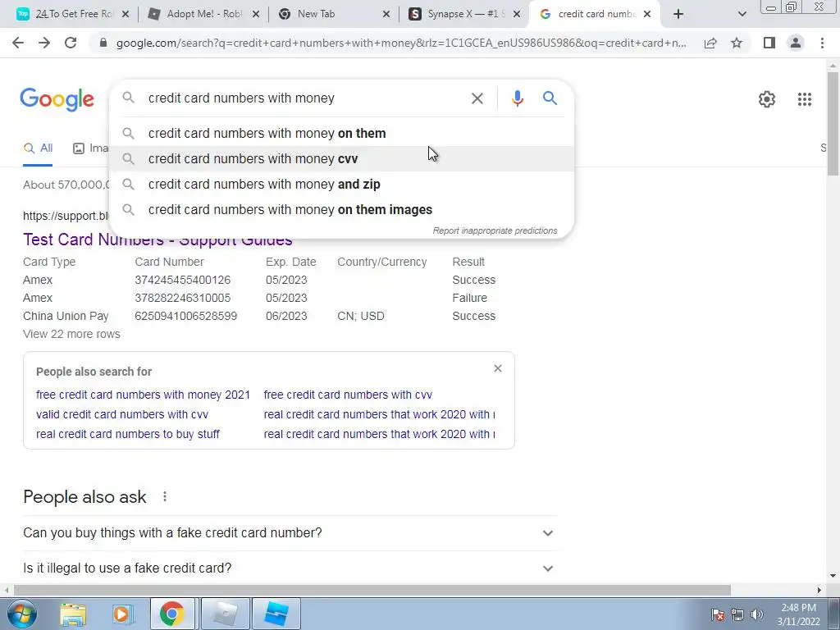Open a new browser tab

coord(678,15)
